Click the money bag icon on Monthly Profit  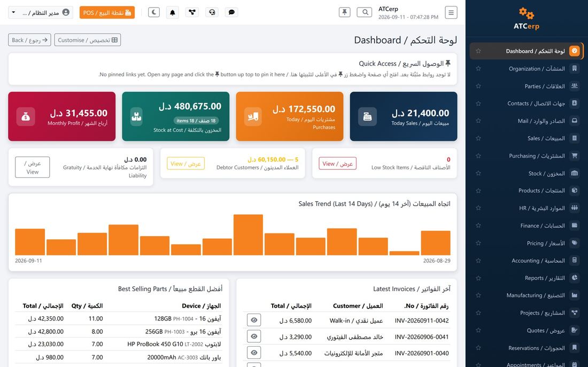click(26, 116)
